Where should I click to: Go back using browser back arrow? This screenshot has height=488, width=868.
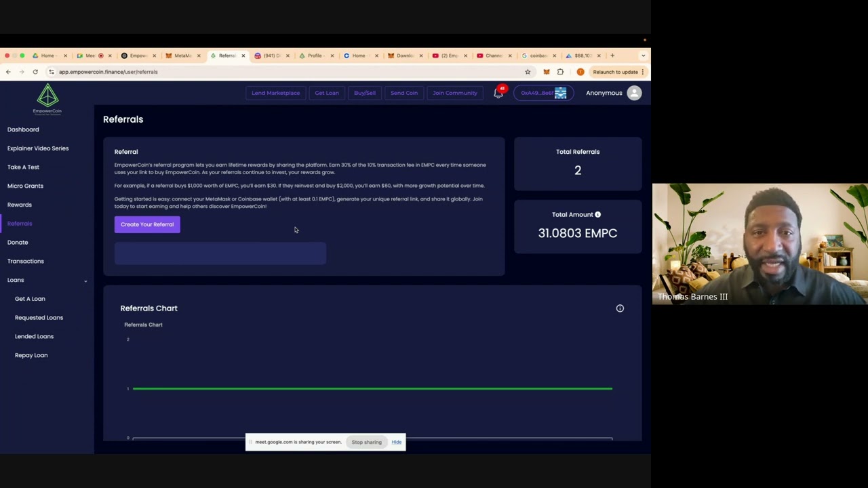(x=8, y=72)
